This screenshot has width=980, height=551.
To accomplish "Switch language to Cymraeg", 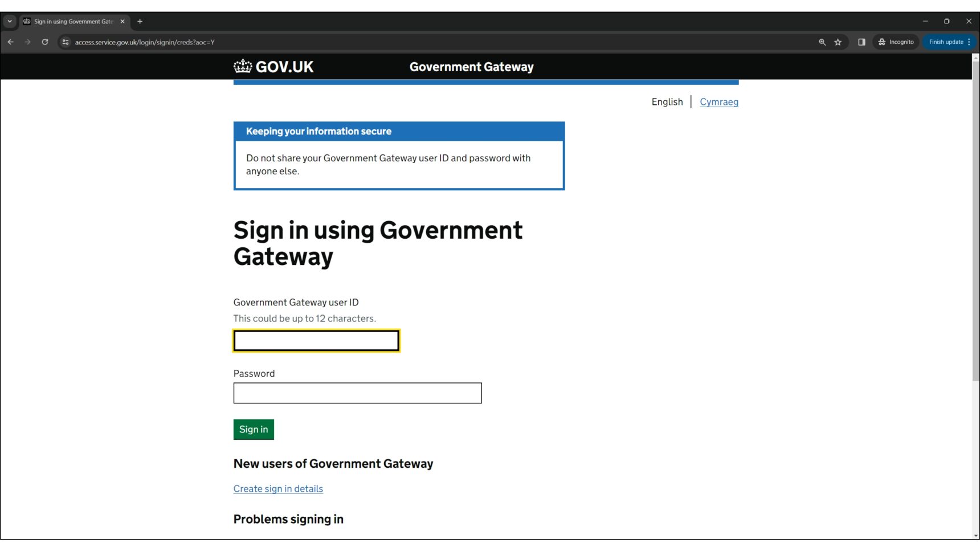I will click(x=718, y=102).
